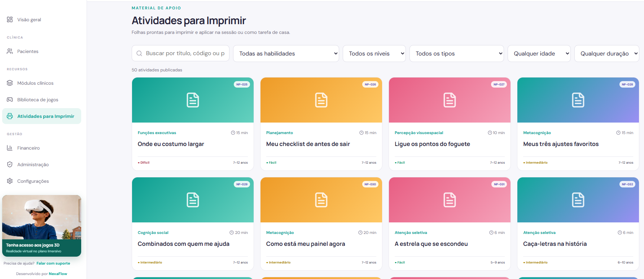Click clock icon on Como está meu painel

point(360,232)
